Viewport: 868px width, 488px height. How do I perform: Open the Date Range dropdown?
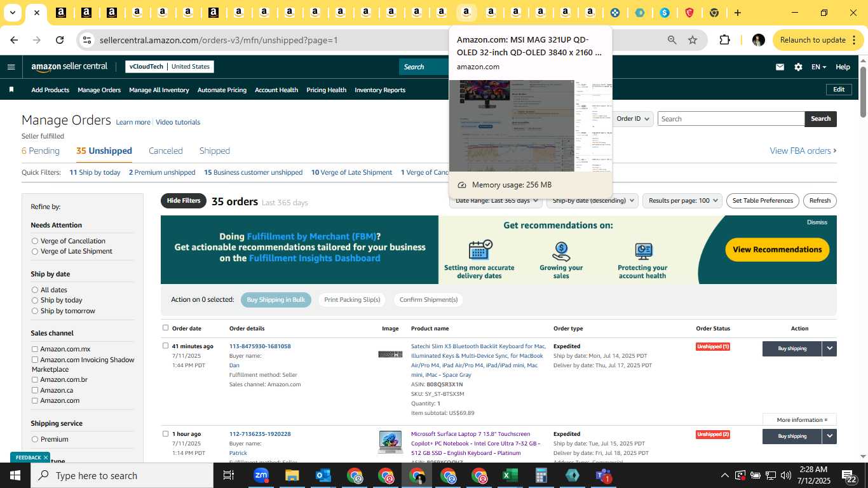coord(496,201)
